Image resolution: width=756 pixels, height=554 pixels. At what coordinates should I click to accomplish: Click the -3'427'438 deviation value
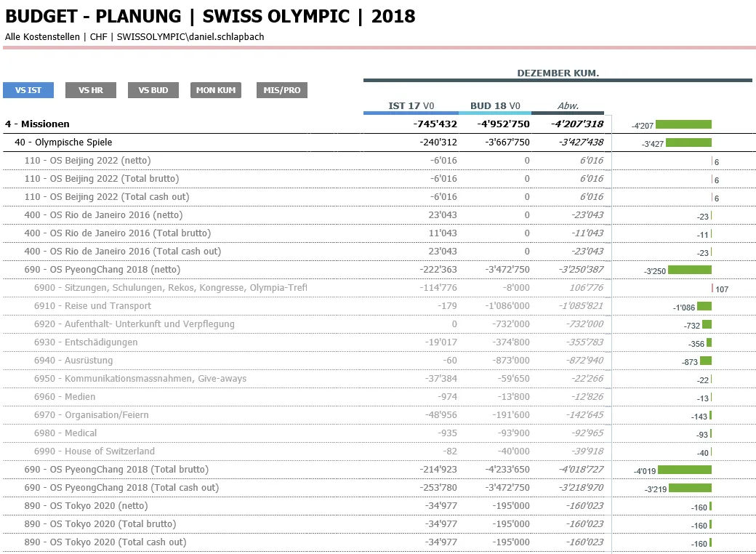[581, 142]
